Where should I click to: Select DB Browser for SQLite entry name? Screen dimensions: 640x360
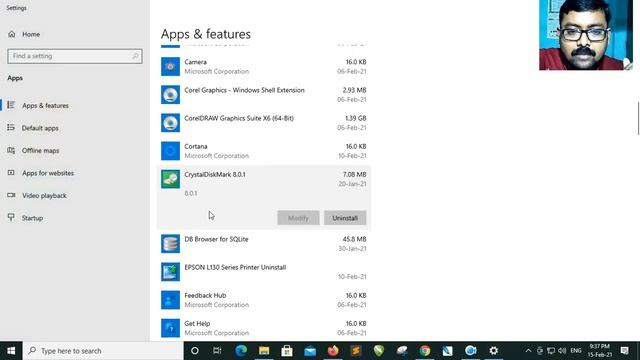[x=216, y=239]
